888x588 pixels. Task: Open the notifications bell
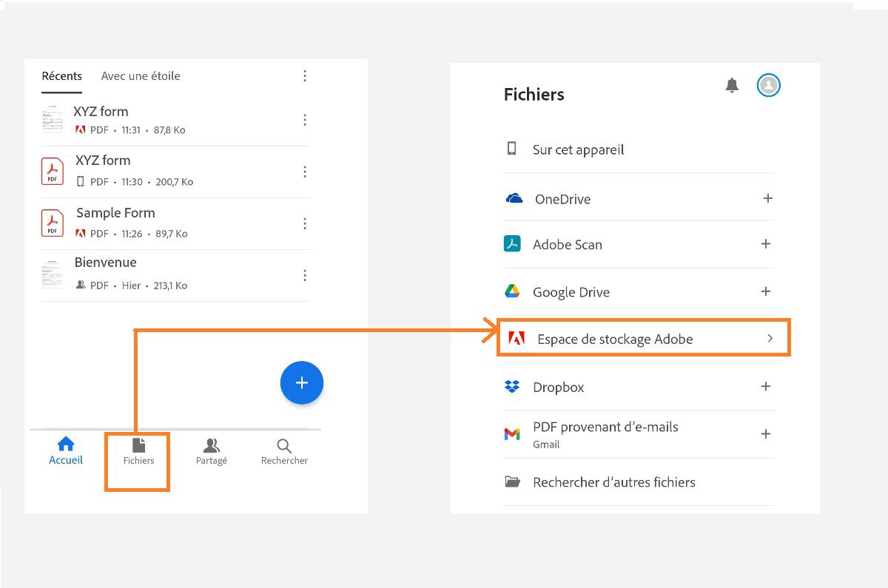click(732, 85)
